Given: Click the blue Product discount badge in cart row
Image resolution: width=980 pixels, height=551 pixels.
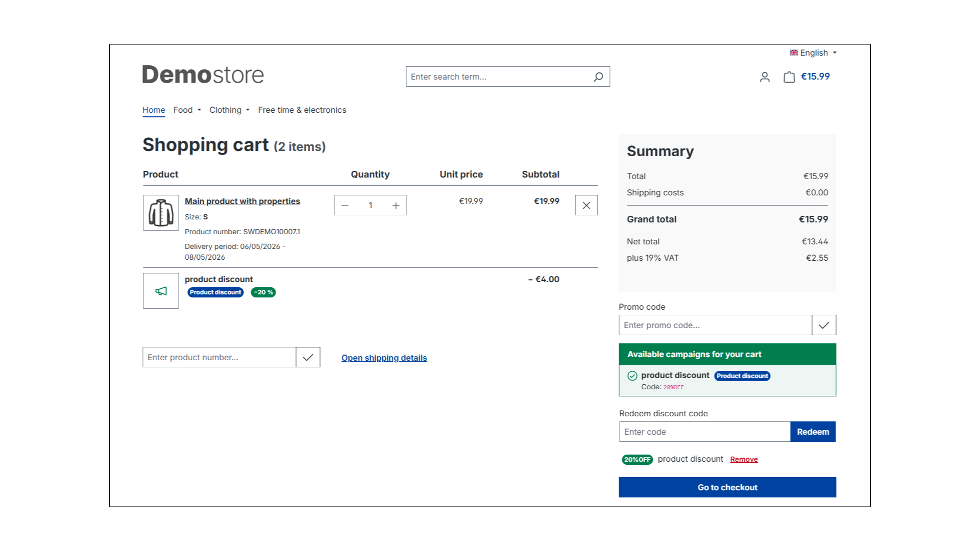Looking at the screenshot, I should (x=215, y=292).
